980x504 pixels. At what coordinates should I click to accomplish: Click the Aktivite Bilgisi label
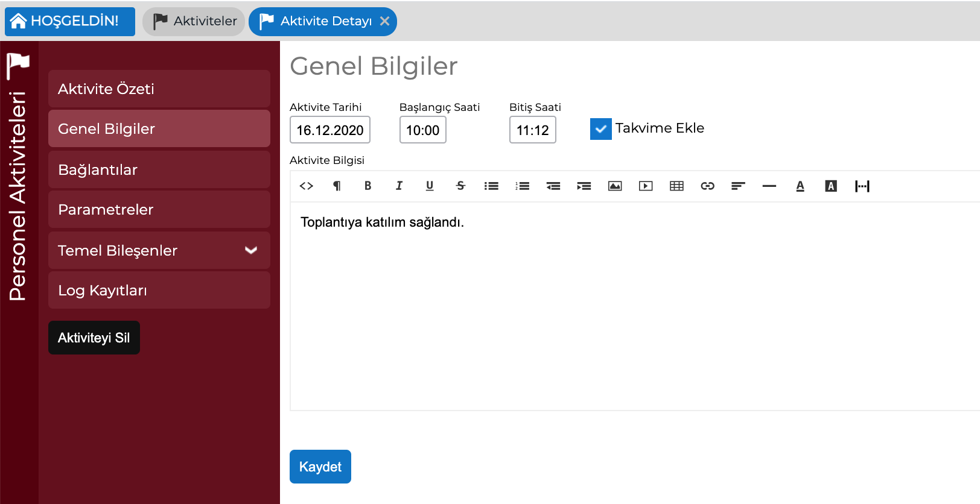pyautogui.click(x=327, y=160)
